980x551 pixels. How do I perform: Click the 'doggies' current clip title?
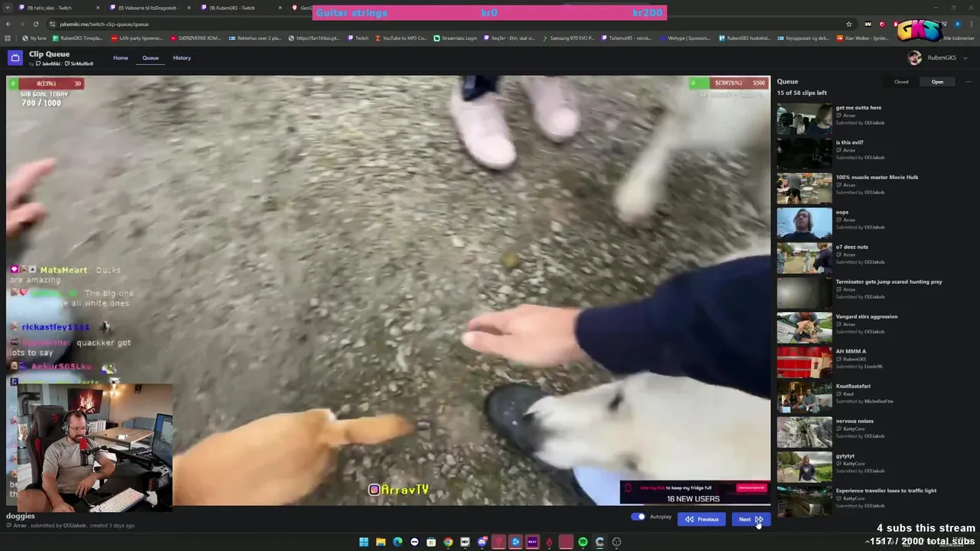pos(21,517)
